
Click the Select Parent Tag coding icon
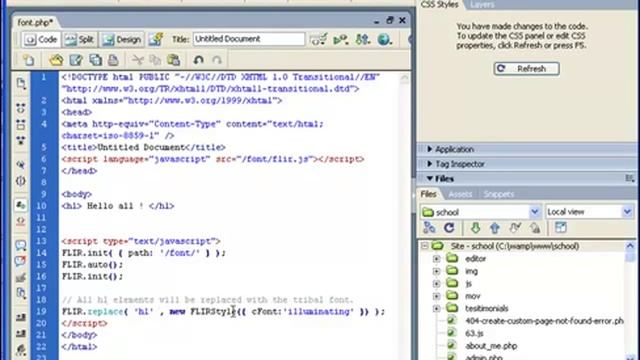[21, 164]
